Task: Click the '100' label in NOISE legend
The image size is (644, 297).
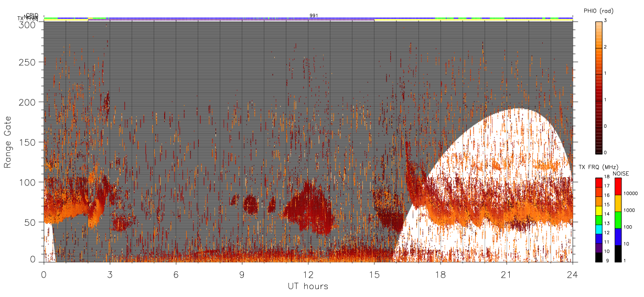Action: (x=628, y=227)
